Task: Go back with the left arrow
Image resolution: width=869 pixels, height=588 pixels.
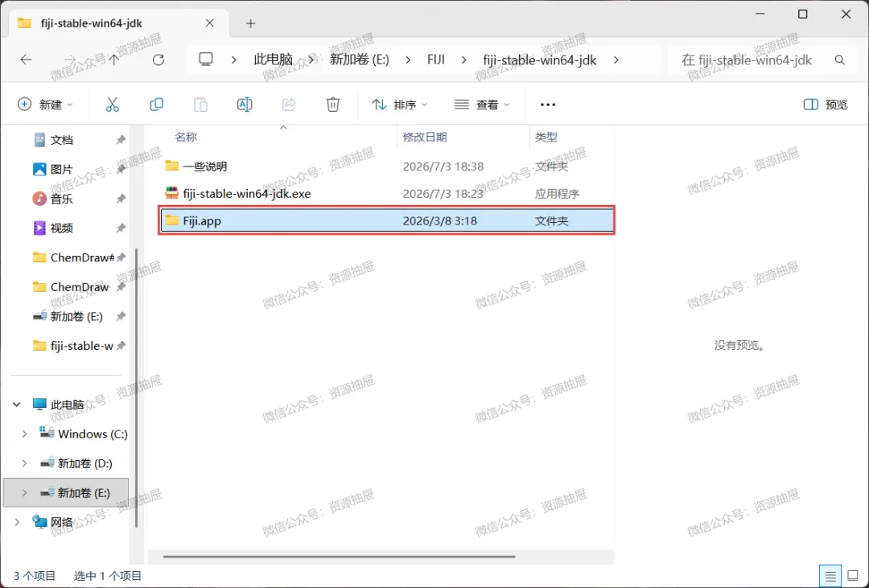Action: pos(26,60)
